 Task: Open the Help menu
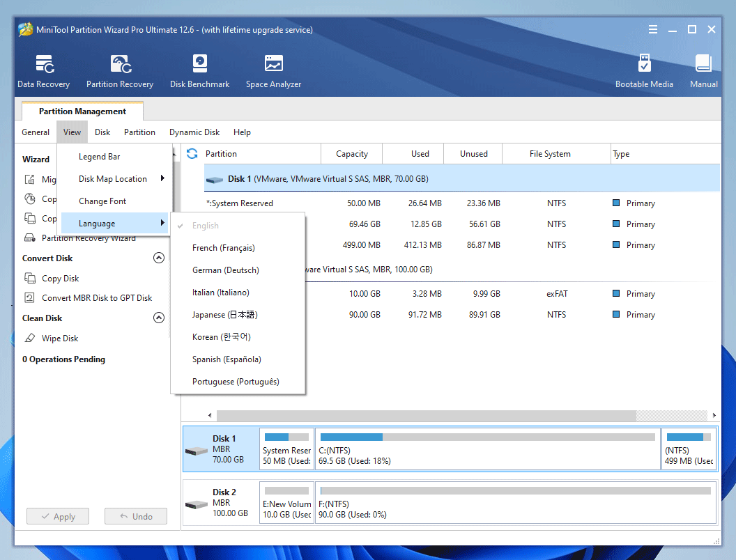(242, 132)
